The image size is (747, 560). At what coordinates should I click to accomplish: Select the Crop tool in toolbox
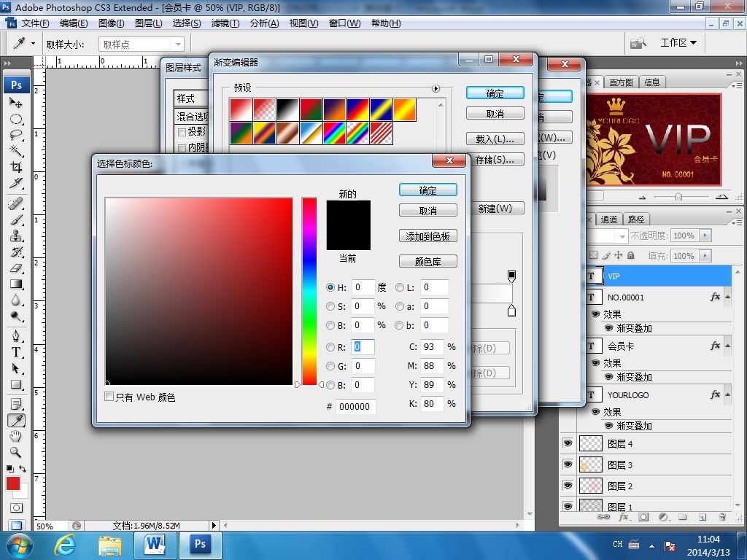tap(16, 167)
